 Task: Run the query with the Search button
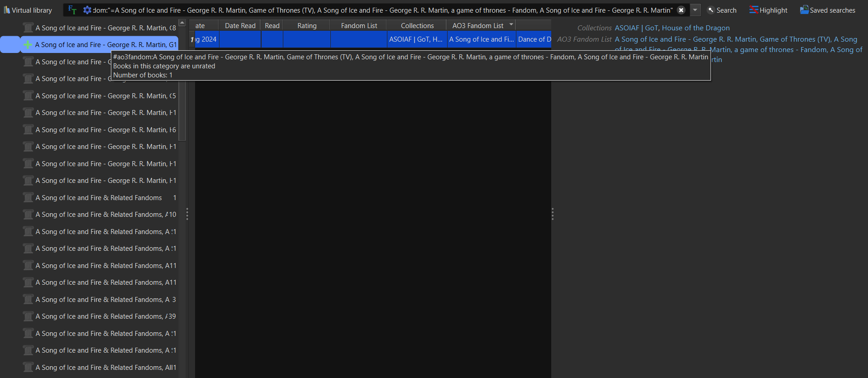tap(722, 10)
